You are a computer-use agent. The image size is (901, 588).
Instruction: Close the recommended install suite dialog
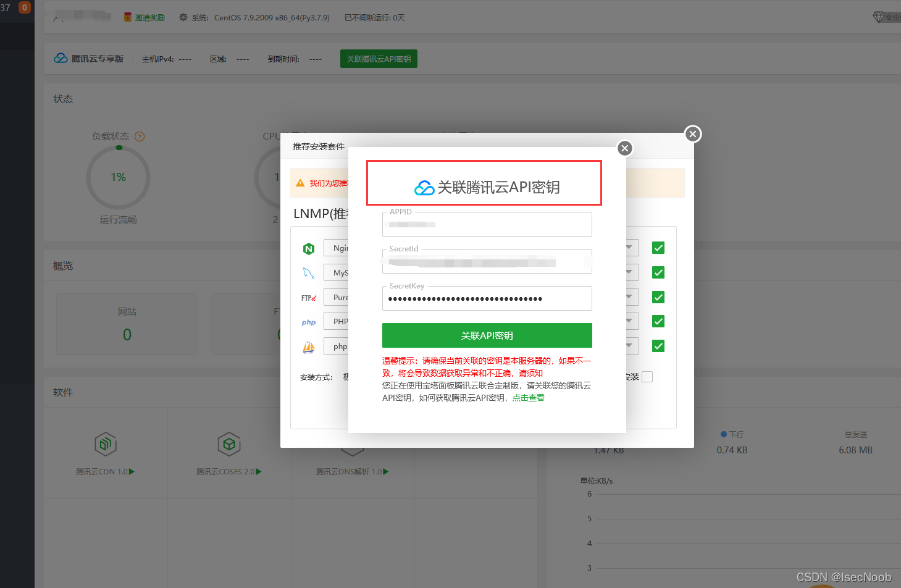coord(693,134)
